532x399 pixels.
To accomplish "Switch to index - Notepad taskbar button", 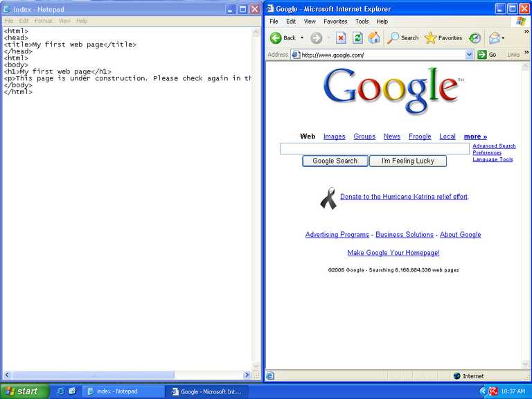I will [x=123, y=391].
